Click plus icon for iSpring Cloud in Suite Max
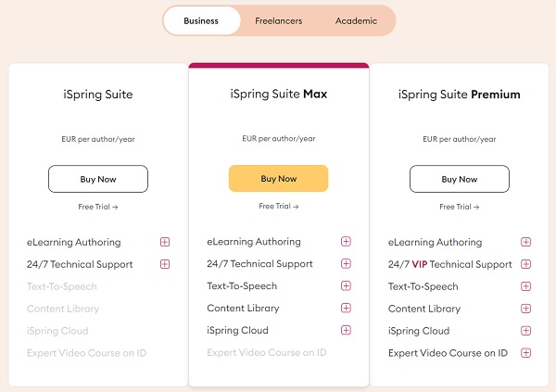The width and height of the screenshot is (556, 392). click(x=346, y=331)
